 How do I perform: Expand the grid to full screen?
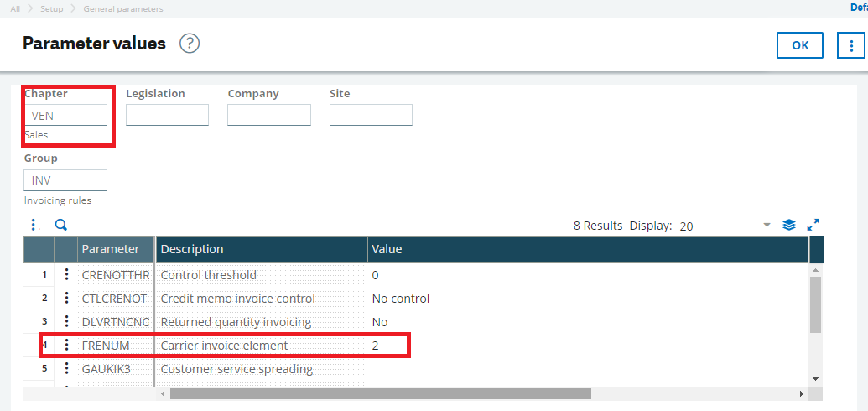813,225
